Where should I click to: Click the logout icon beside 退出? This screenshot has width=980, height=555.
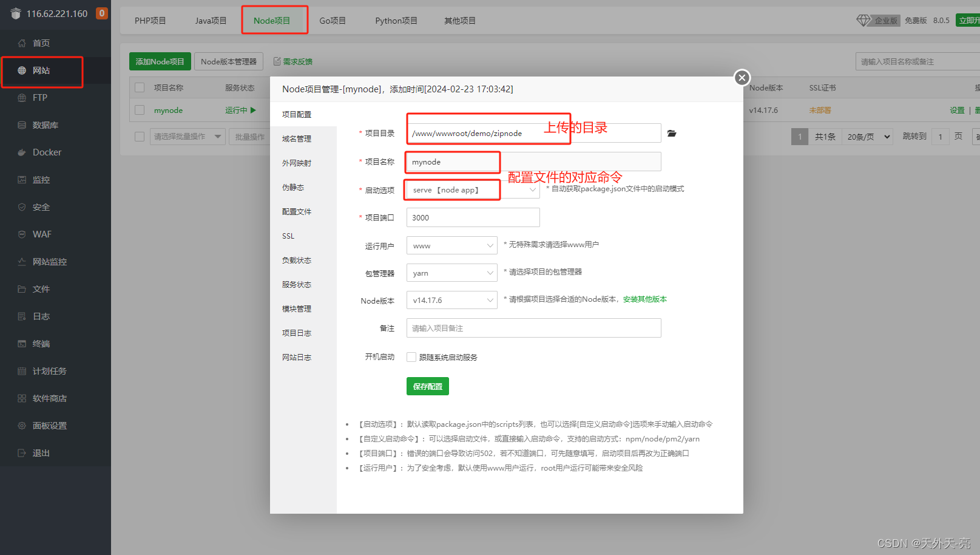click(22, 453)
